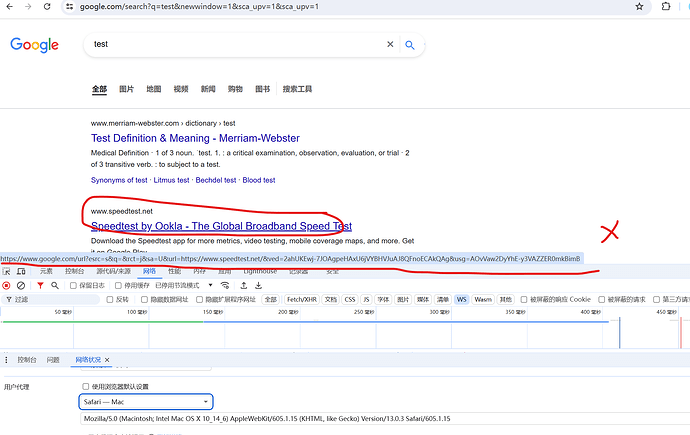Open Speedtest by Ookla search result

(221, 226)
